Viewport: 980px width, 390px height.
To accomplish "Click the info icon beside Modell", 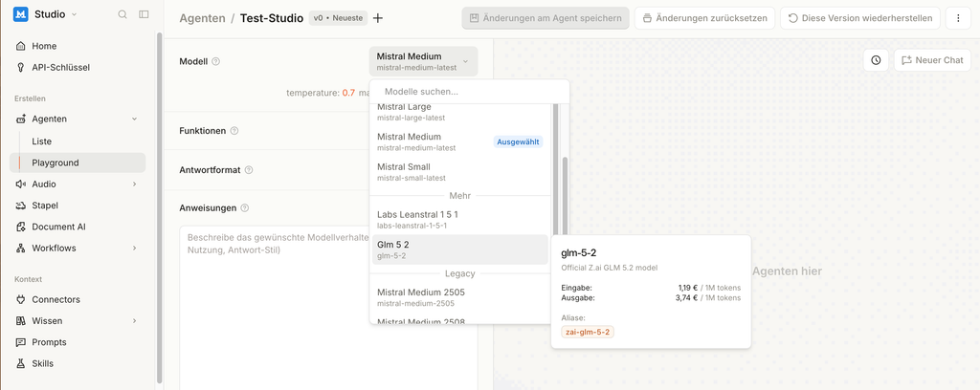I will [216, 62].
